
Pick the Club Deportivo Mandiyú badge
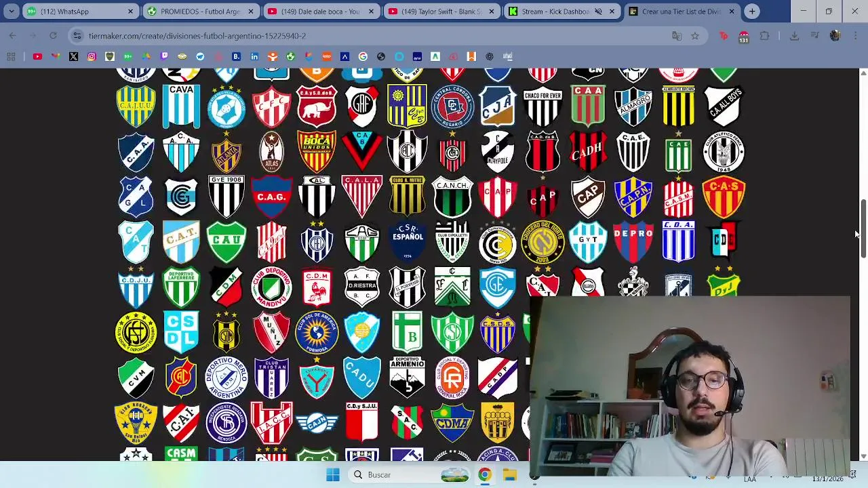tap(271, 287)
